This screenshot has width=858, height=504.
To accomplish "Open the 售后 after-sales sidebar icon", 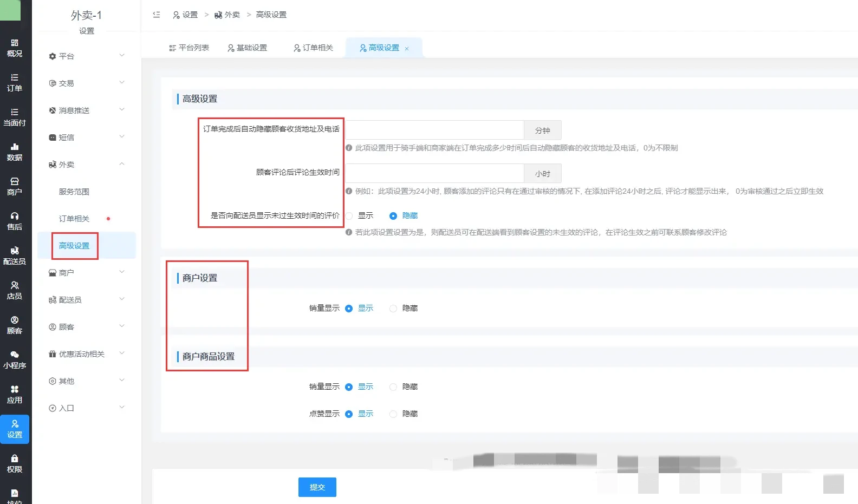I will point(15,221).
